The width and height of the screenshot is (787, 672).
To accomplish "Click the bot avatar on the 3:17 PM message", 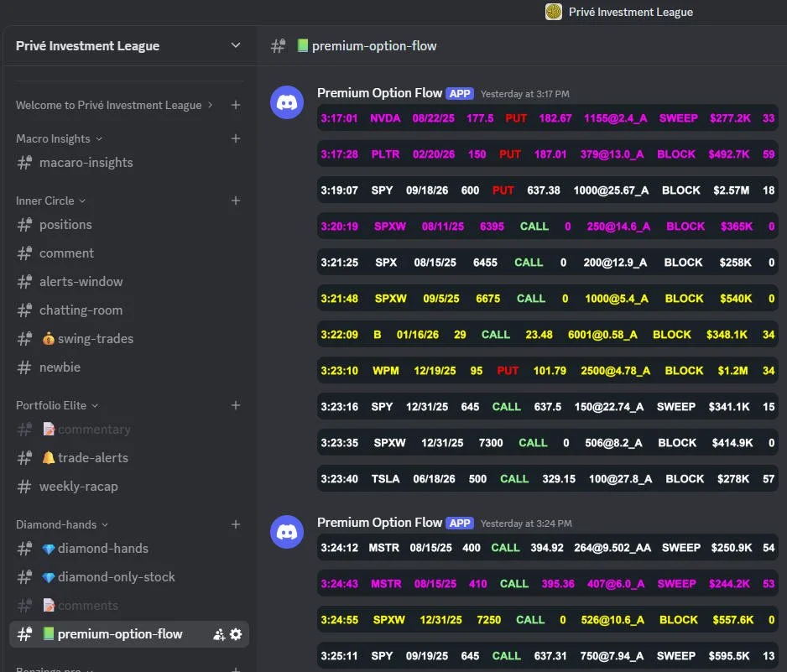I will point(287,102).
